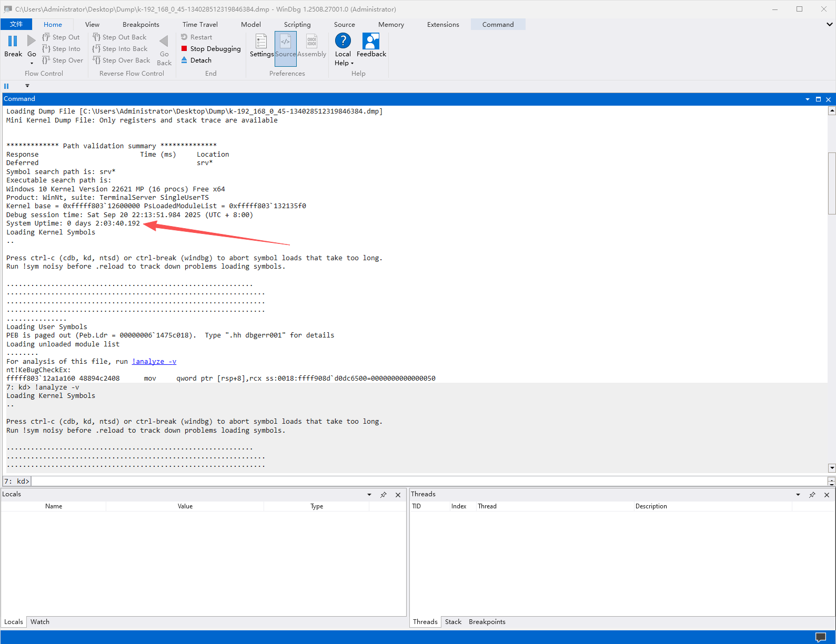Click the Restart button
The width and height of the screenshot is (836, 644).
[x=197, y=37]
